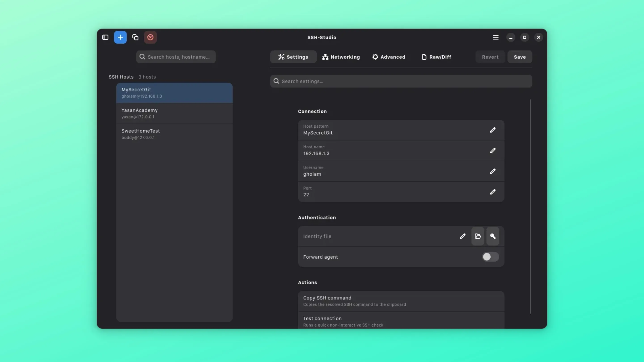This screenshot has height=362, width=644.
Task: Click the Revert button
Action: 490,57
